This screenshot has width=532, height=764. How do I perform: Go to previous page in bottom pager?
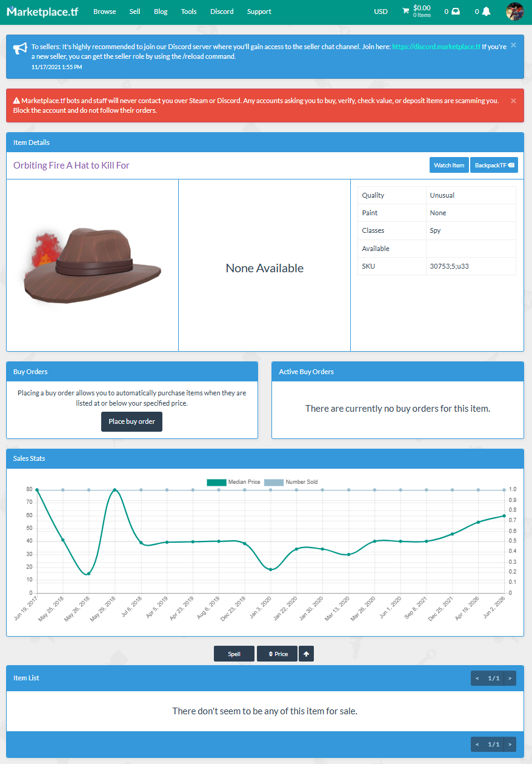pyautogui.click(x=477, y=744)
